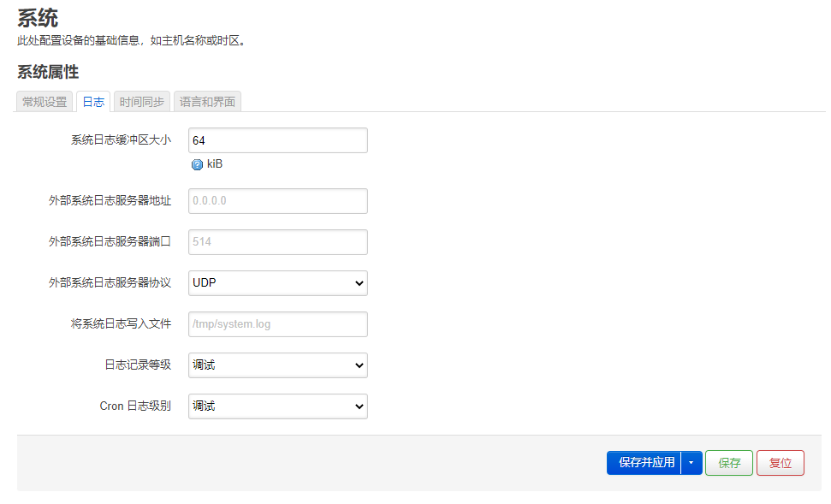Click the 系统日志缓冲区大小 label
Image resolution: width=831 pixels, height=504 pixels.
click(x=121, y=140)
